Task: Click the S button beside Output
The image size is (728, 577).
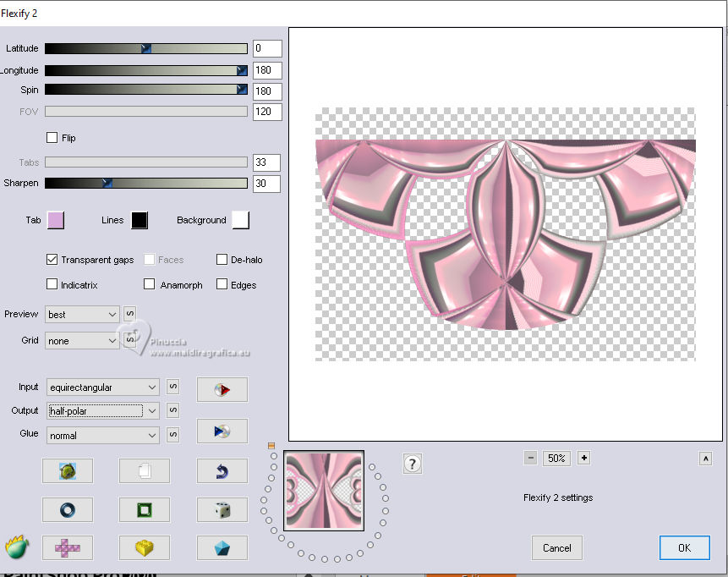Action: click(172, 410)
